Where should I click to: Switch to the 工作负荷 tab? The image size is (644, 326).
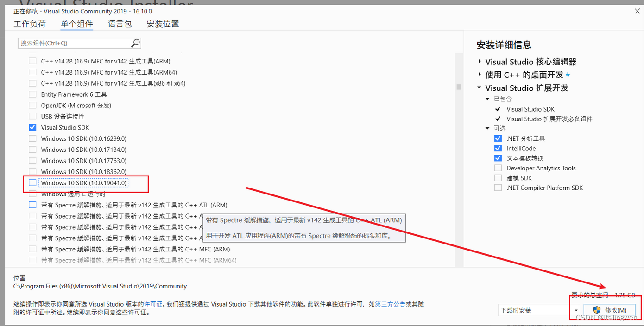pos(30,24)
